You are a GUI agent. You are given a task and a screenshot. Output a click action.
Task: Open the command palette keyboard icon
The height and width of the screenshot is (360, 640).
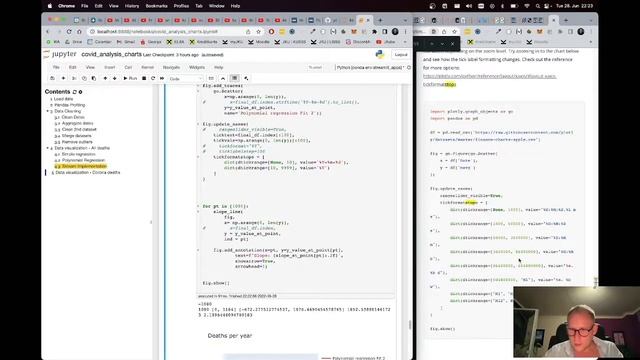pyautogui.click(x=211, y=78)
